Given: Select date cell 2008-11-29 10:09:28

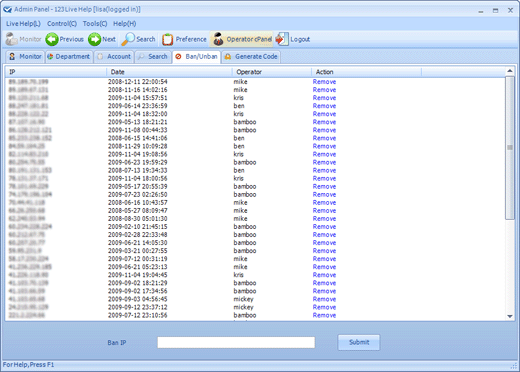Looking at the screenshot, I should coord(138,146).
